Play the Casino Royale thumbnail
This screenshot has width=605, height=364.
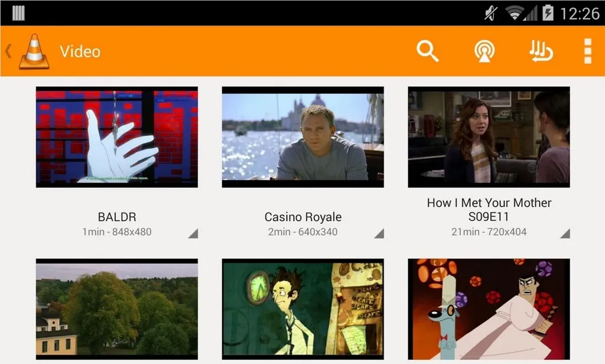point(303,137)
